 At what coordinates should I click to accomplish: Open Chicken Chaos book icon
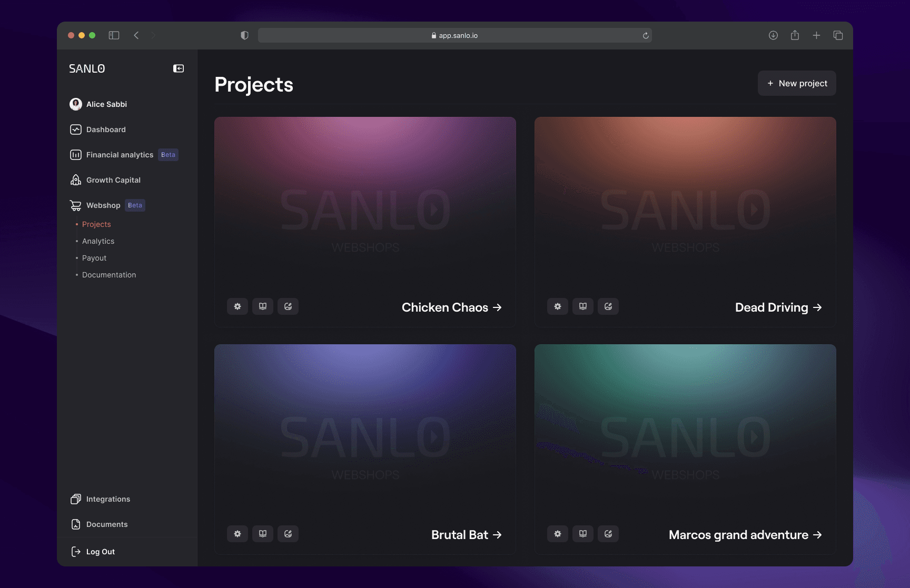point(263,306)
